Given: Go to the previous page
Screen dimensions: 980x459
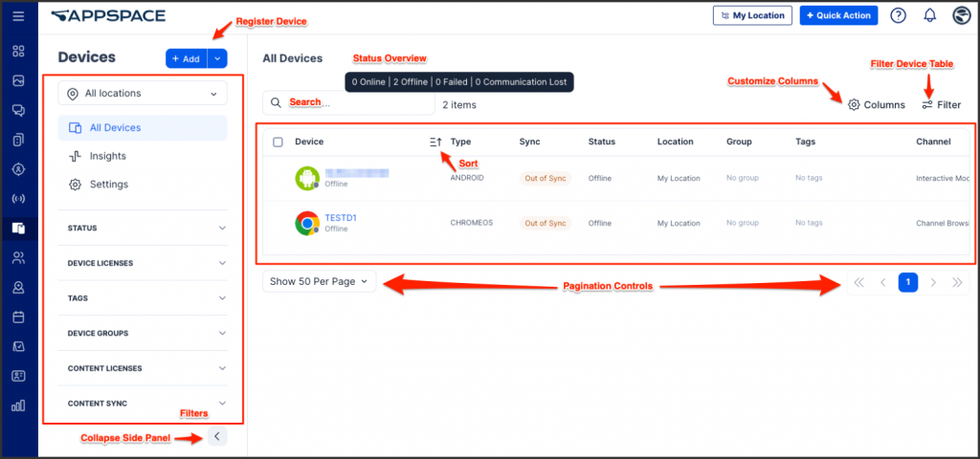Looking at the screenshot, I should pos(883,283).
